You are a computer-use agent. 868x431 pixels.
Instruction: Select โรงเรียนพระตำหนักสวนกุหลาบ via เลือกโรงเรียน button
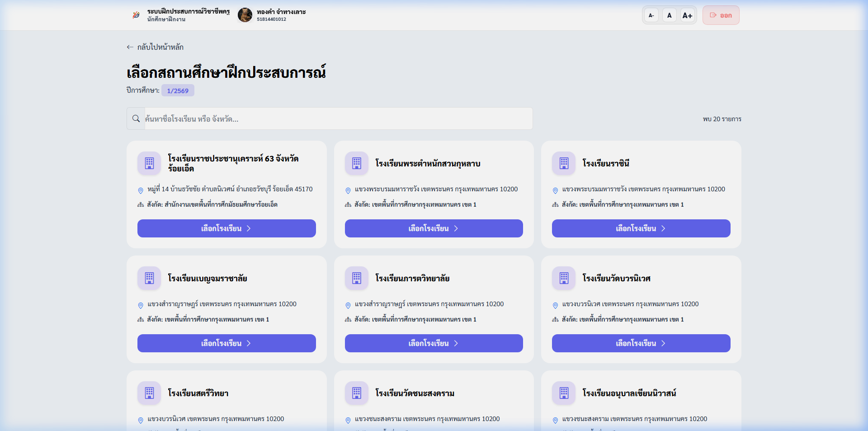click(434, 228)
